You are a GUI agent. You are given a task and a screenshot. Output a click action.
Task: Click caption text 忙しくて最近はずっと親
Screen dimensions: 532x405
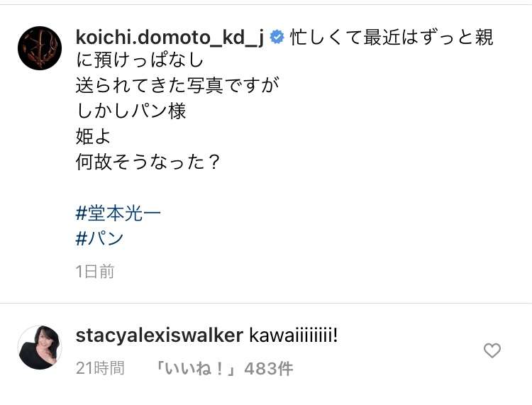[392, 38]
